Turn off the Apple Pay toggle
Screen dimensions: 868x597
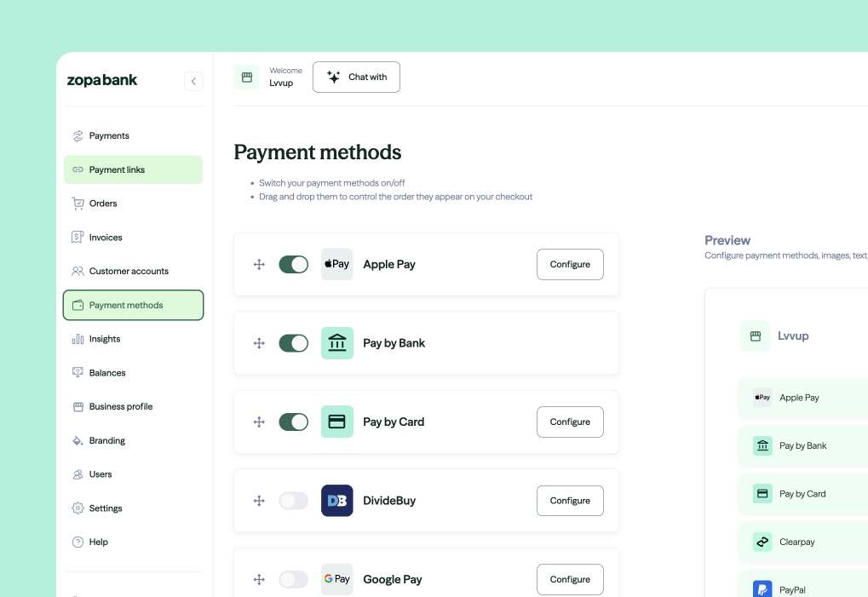pyautogui.click(x=293, y=265)
